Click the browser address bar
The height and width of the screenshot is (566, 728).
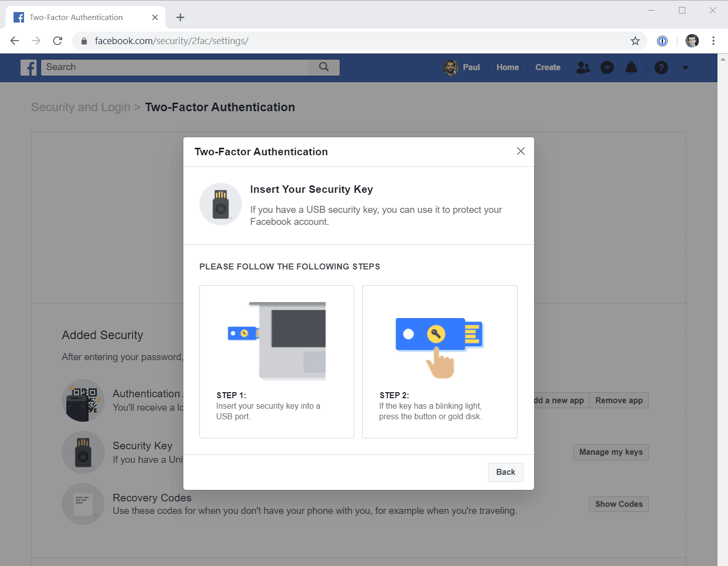tap(351, 41)
